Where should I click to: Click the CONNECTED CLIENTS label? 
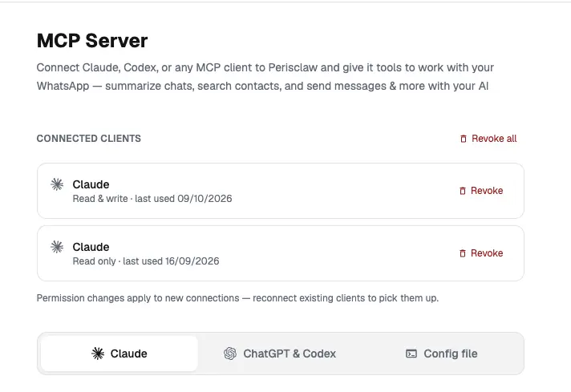(x=89, y=139)
